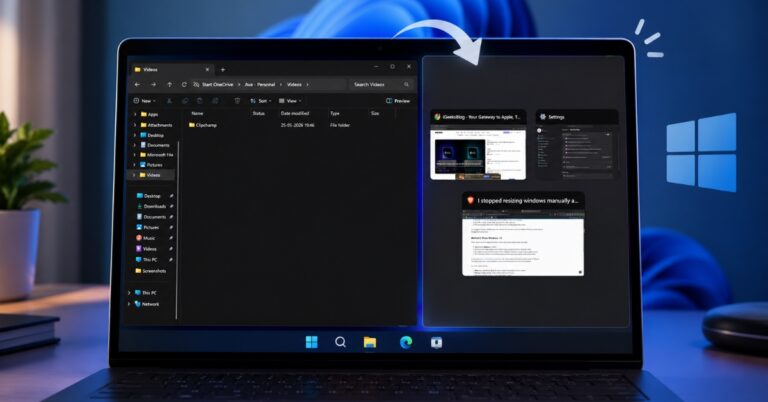Viewport: 768px width, 402px height.
Task: Go forward with the File Explorer forward arrow
Action: tap(153, 85)
